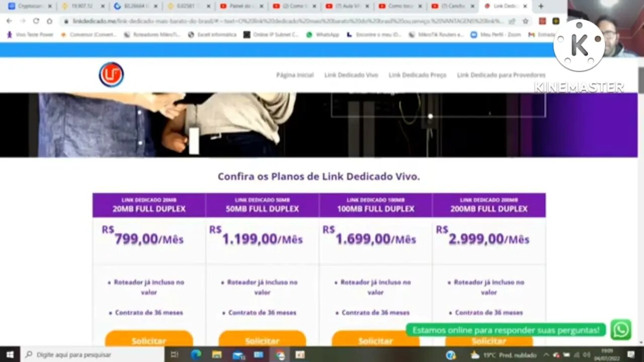Open File Explorer from the taskbar
The height and width of the screenshot is (362, 644).
(x=217, y=354)
